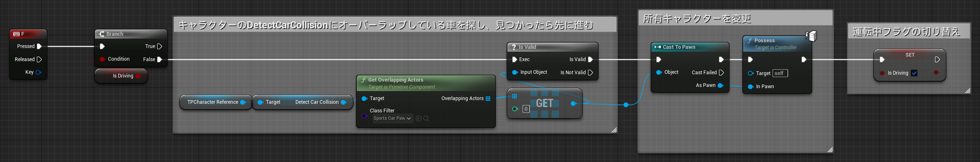Click the In Pawn input pin on Possess

[750, 87]
